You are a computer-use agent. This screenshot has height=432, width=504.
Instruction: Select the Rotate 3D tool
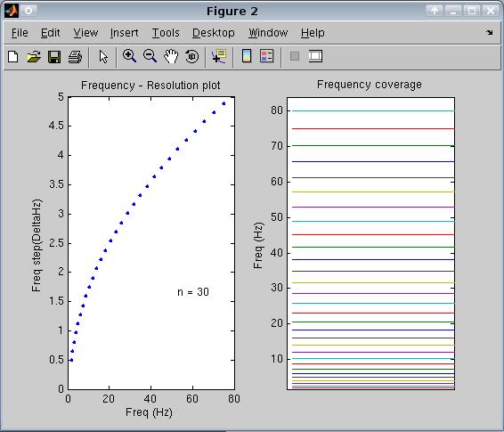pyautogui.click(x=191, y=57)
